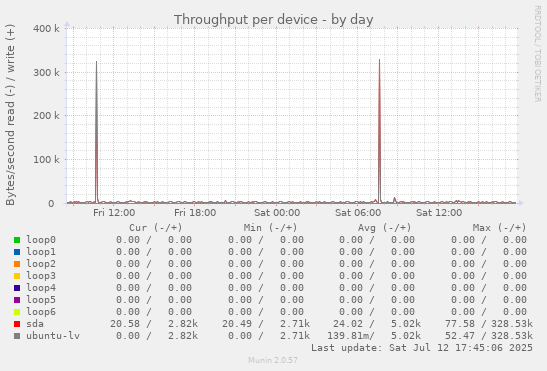This screenshot has width=547, height=371.
Task: Click the '300 k' y-axis label
Action: (x=46, y=73)
